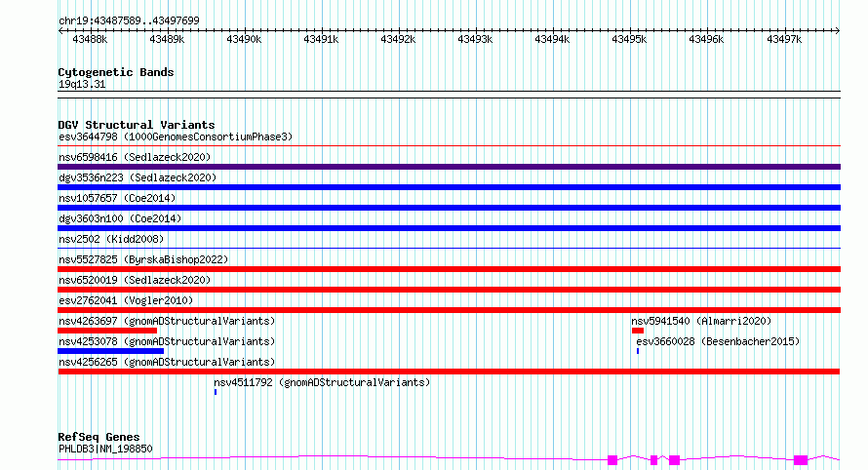Click the 43494k ruler tick label
Image resolution: width=868 pixels, height=470 pixels.
(x=551, y=39)
